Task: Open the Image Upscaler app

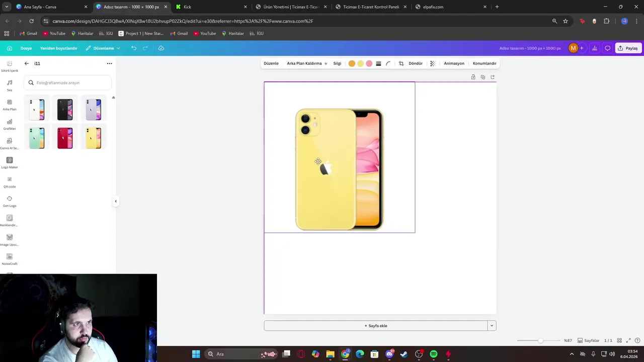Action: 9,240
